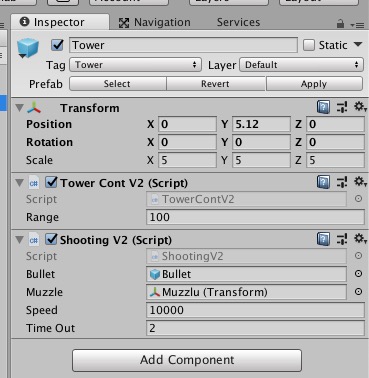369x378 pixels.
Task: Click the prefab Apply button
Action: 314,84
